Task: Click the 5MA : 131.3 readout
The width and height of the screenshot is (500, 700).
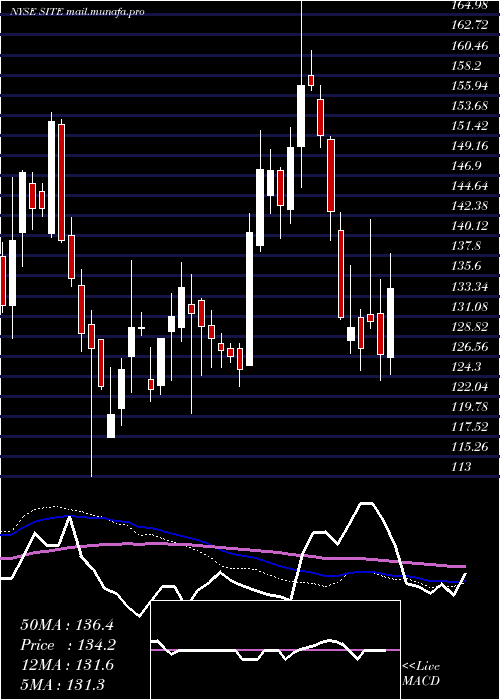Action: tap(62, 685)
